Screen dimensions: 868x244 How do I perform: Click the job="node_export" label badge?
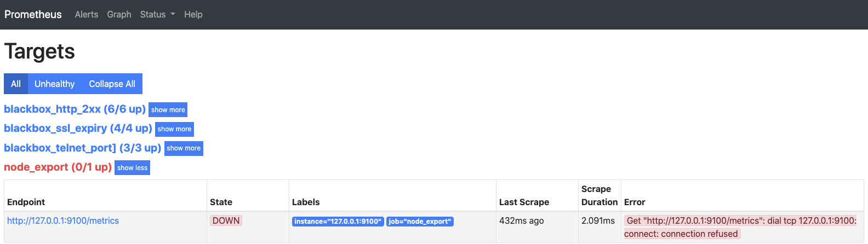point(420,222)
